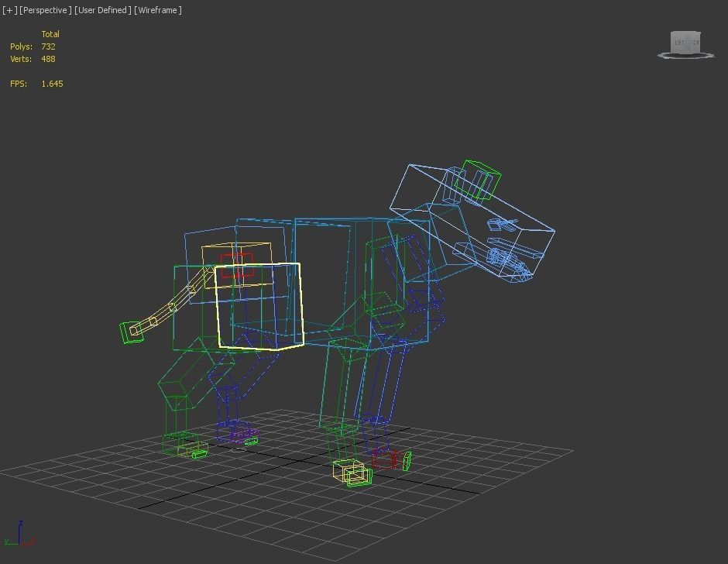Open the User Defined viewport label menu
The image size is (728, 564).
click(102, 10)
